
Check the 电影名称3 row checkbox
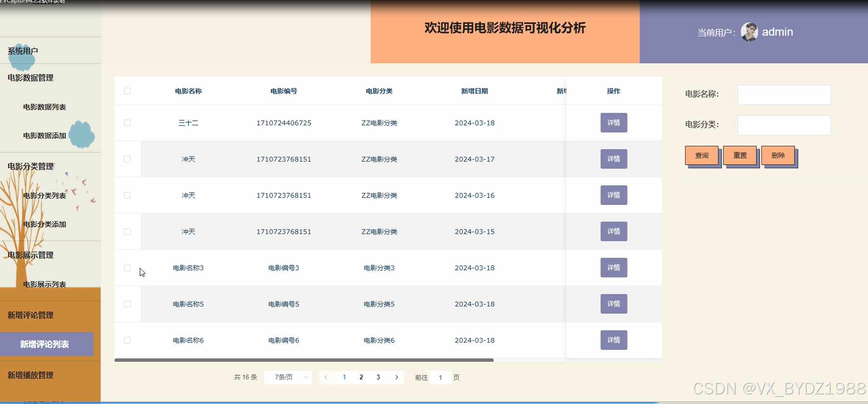(127, 268)
